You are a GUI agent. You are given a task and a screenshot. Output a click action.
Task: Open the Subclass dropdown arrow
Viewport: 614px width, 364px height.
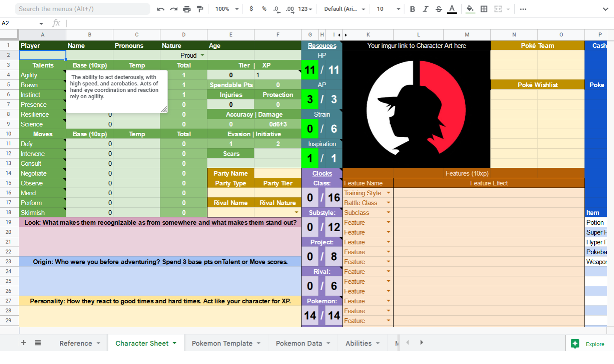(x=389, y=213)
